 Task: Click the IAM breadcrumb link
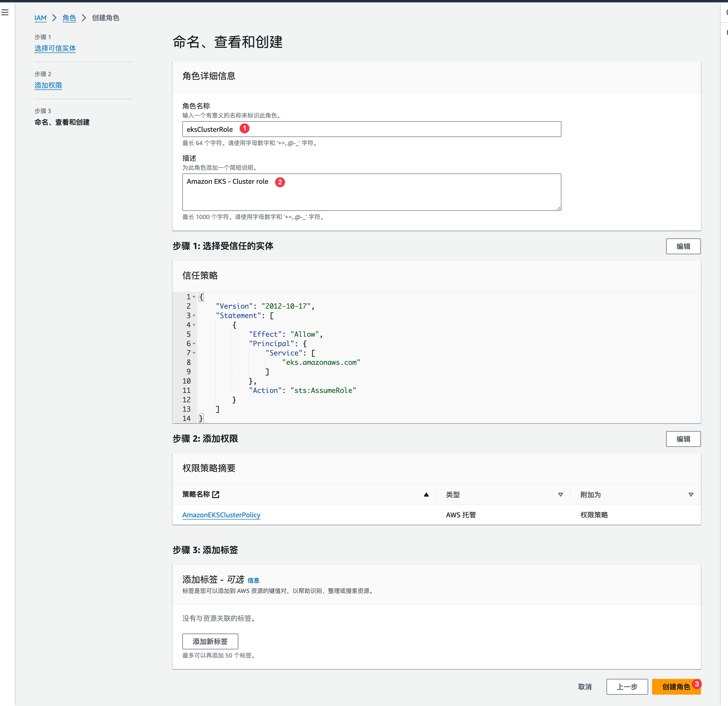click(x=40, y=18)
